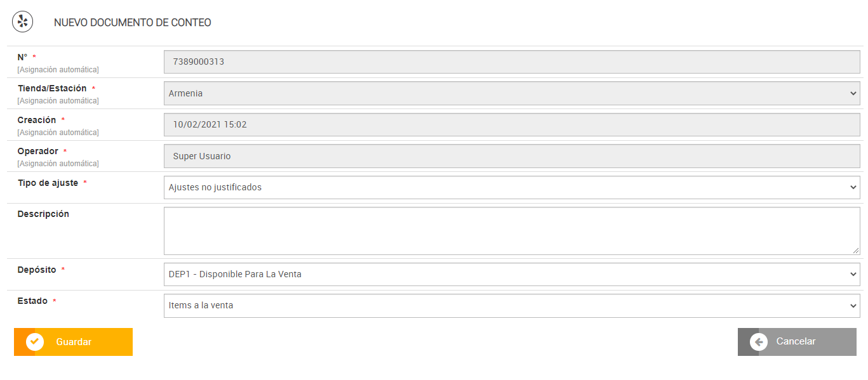The height and width of the screenshot is (380, 868).
Task: Click the Descripción label text
Action: [x=43, y=214]
